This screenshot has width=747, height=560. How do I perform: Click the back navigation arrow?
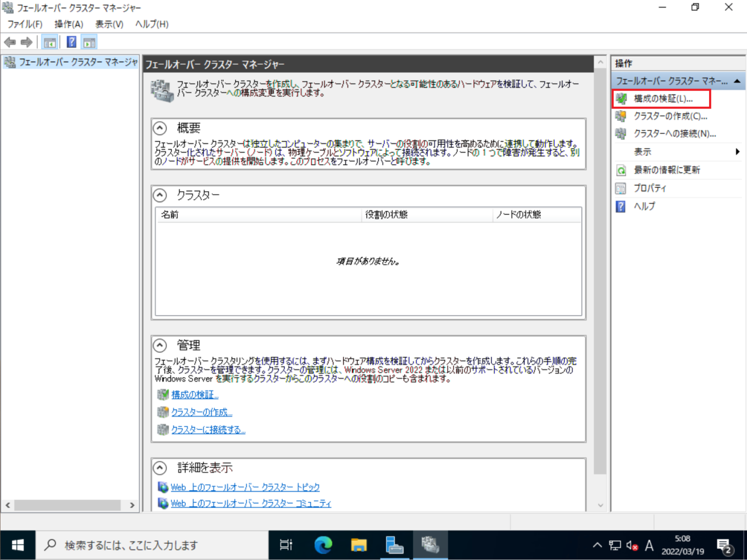[x=10, y=42]
